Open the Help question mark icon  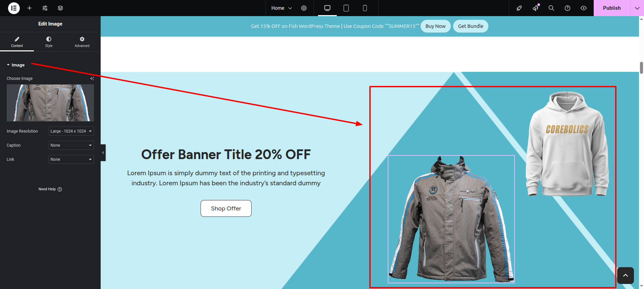tap(568, 8)
